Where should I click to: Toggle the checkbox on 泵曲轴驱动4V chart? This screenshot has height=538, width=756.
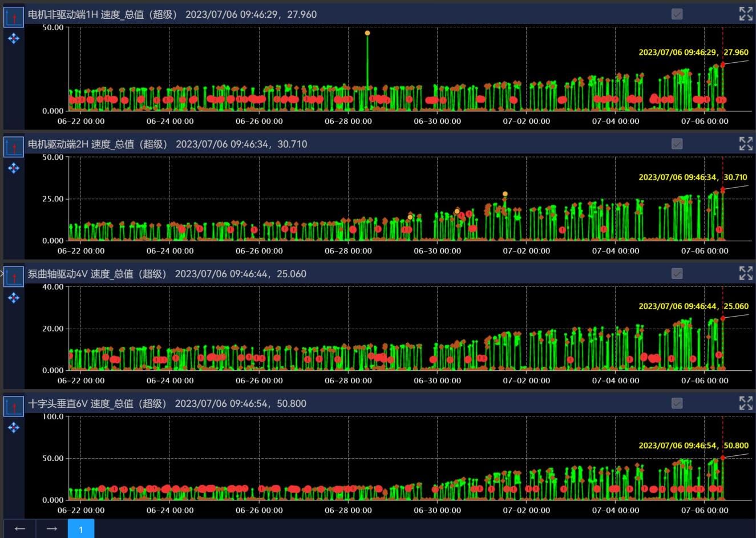click(x=677, y=273)
